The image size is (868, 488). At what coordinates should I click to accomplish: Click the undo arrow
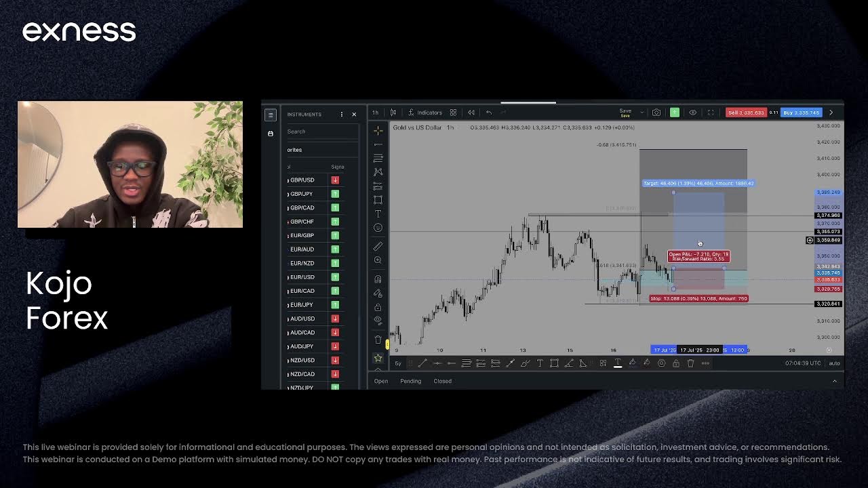click(x=489, y=113)
